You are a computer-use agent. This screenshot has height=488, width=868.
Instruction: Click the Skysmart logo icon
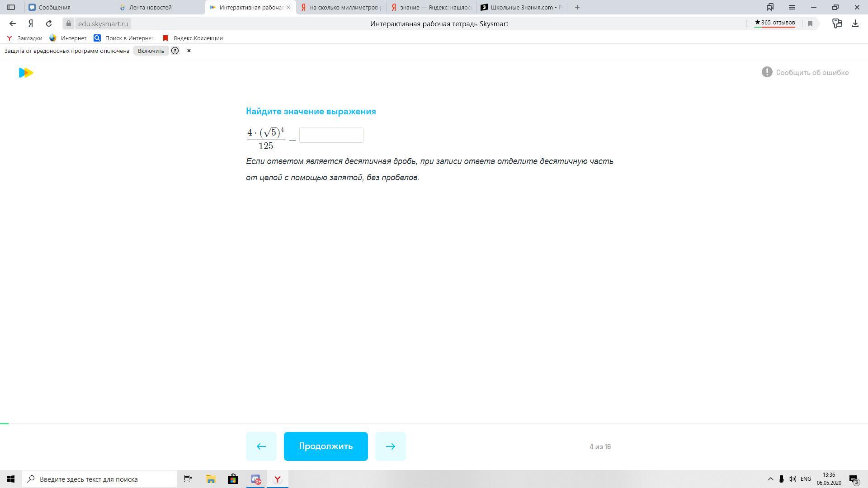tap(26, 73)
